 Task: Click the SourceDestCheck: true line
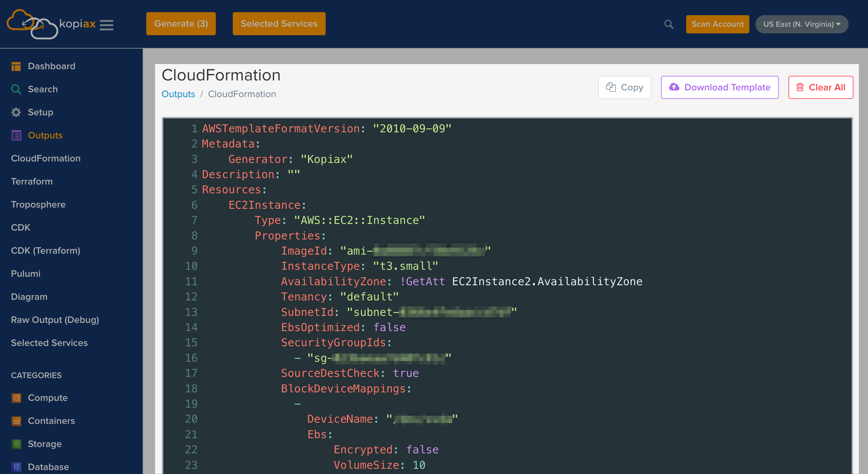click(x=350, y=373)
